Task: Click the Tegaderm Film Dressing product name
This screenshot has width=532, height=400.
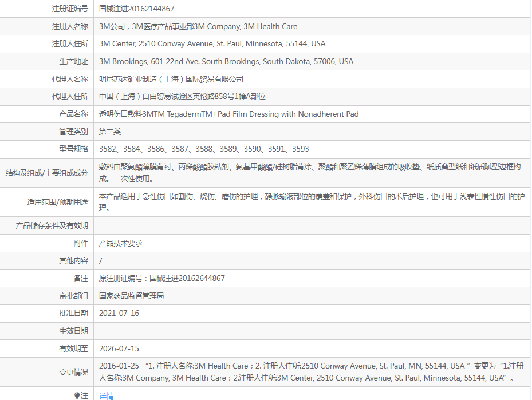Action: tap(228, 114)
